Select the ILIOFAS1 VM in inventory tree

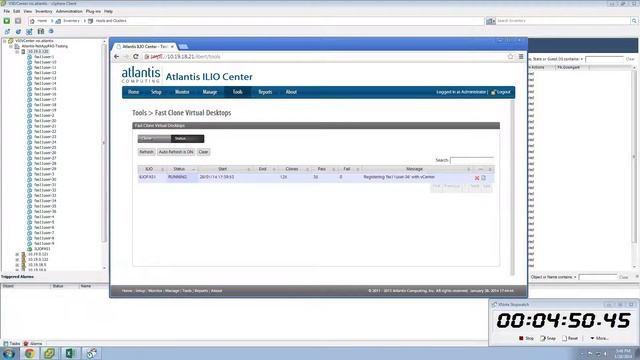click(x=42, y=249)
